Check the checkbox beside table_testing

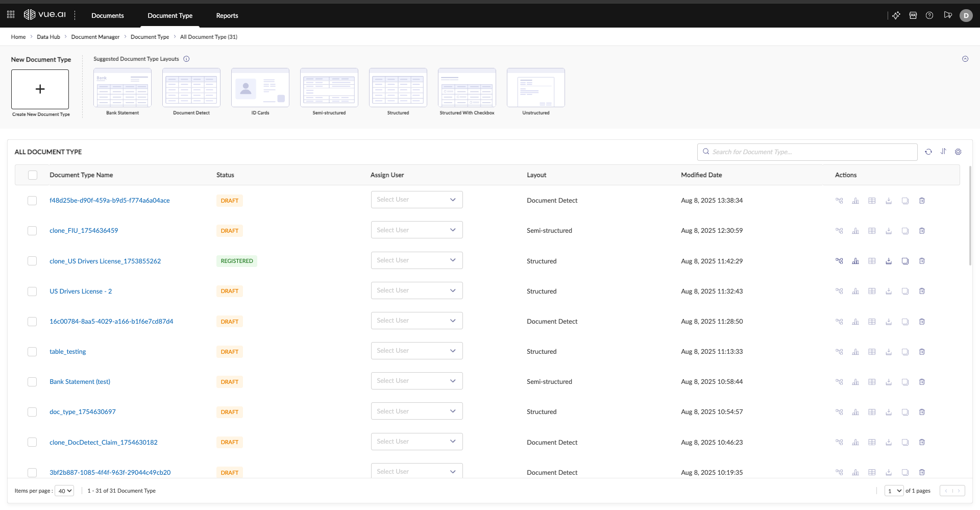[32, 351]
